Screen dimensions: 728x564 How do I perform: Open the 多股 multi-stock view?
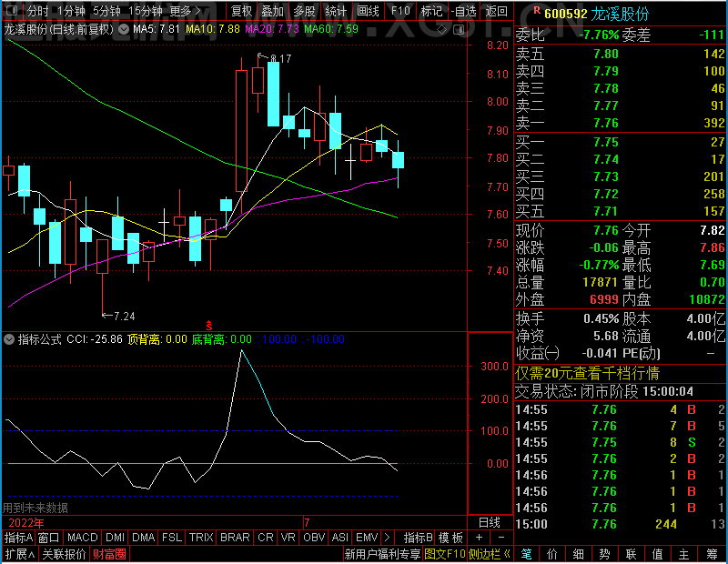click(x=304, y=11)
